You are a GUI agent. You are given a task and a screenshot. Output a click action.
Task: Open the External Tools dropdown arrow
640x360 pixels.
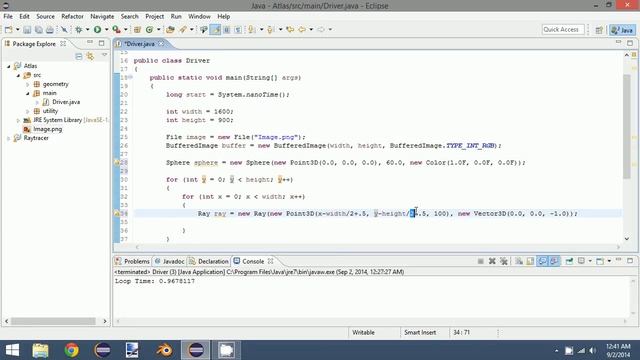click(126, 29)
